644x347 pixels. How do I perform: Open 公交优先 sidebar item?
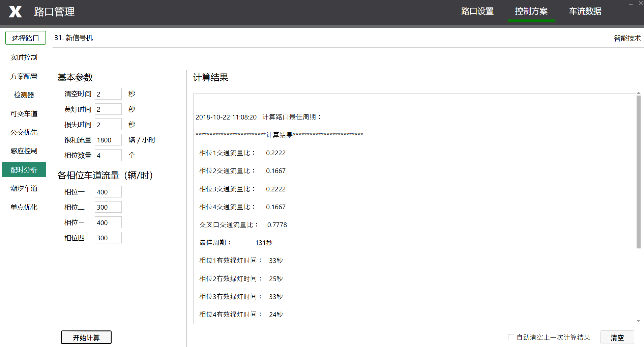point(24,132)
